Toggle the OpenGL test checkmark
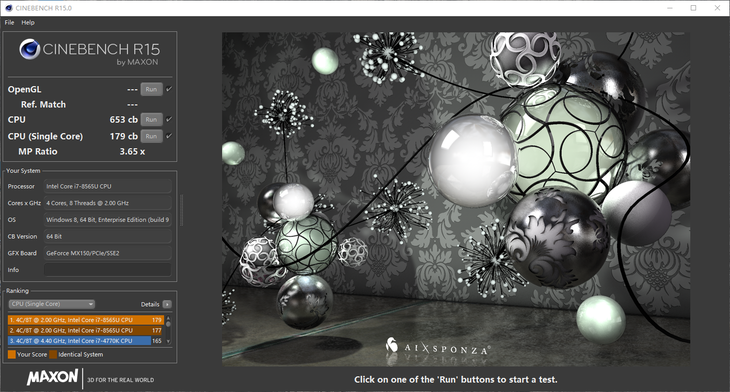 (x=169, y=89)
